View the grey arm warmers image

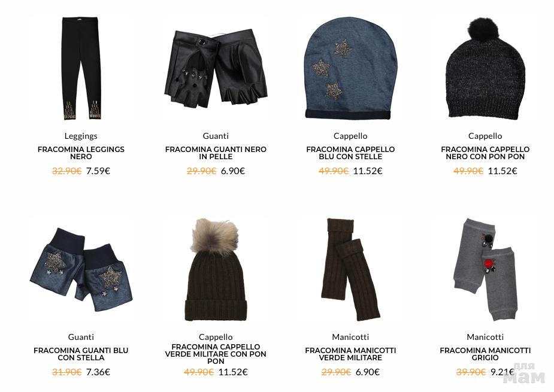[x=485, y=269]
